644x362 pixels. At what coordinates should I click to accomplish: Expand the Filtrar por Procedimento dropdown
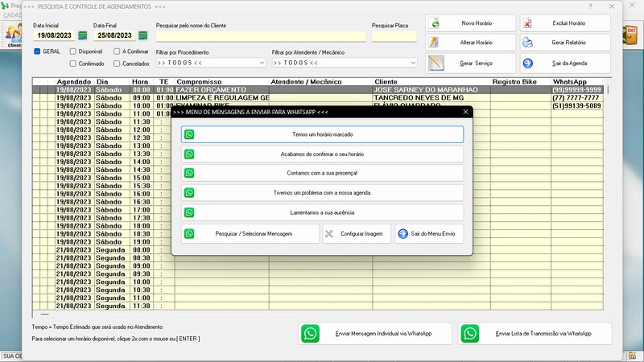tap(262, 63)
